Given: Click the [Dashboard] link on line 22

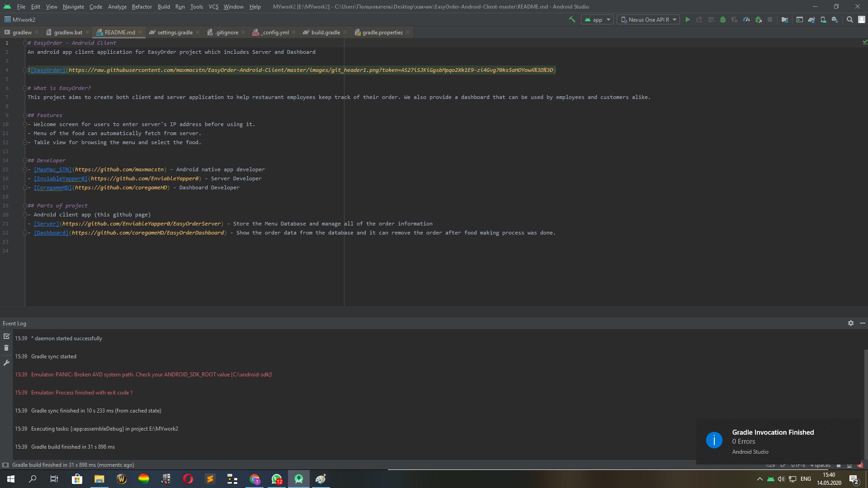Looking at the screenshot, I should pyautogui.click(x=51, y=233).
